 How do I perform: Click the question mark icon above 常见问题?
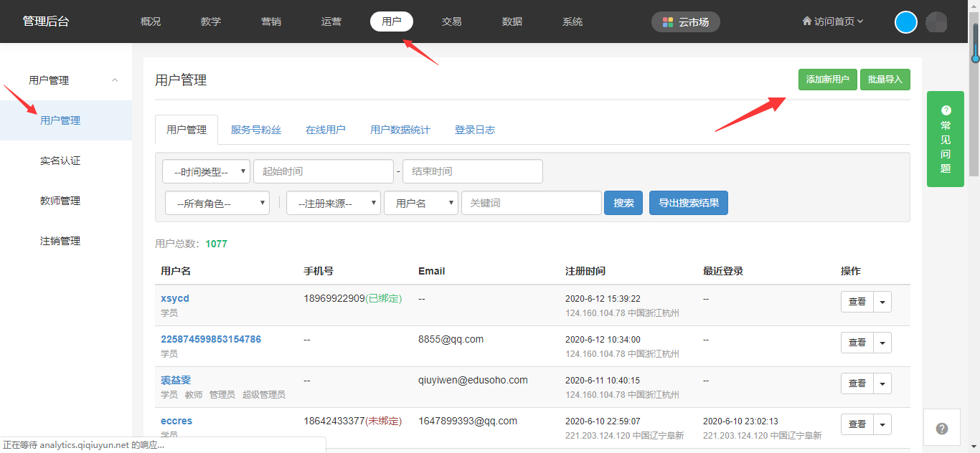946,110
